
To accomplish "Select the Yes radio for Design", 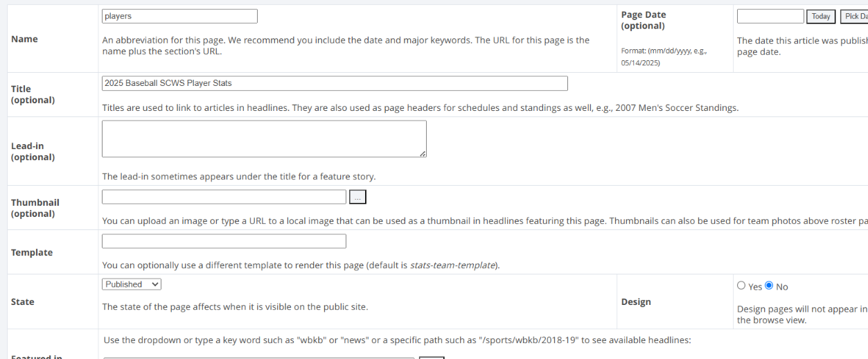I will [x=741, y=286].
